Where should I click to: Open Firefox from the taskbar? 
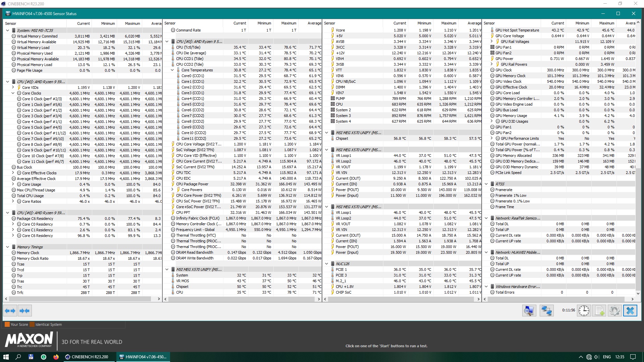pos(56,357)
